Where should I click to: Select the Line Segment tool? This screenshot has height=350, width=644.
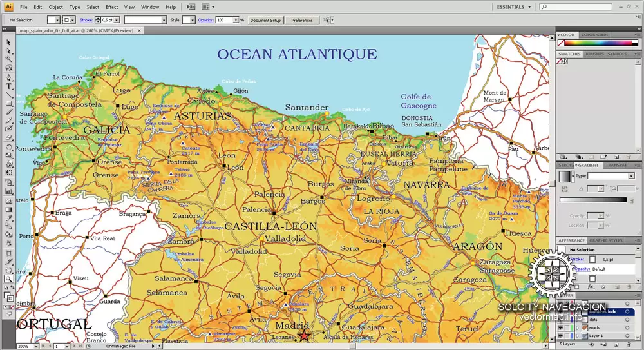(8, 95)
